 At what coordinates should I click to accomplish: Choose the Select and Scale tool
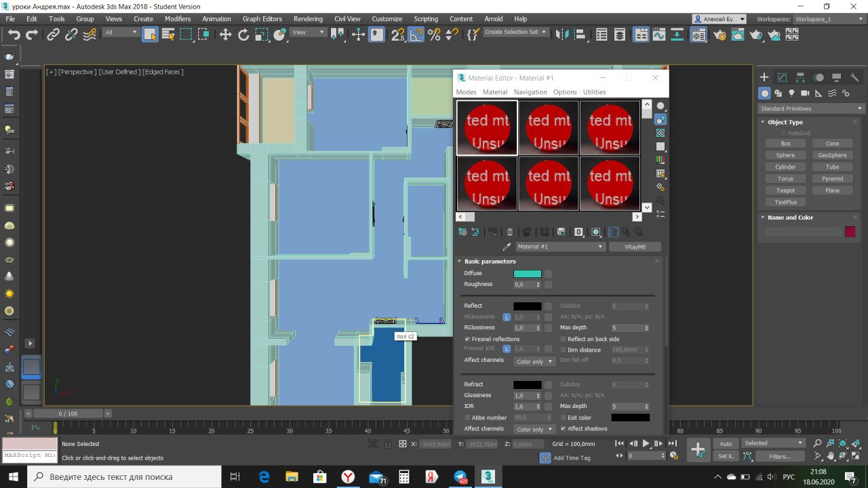tap(262, 35)
